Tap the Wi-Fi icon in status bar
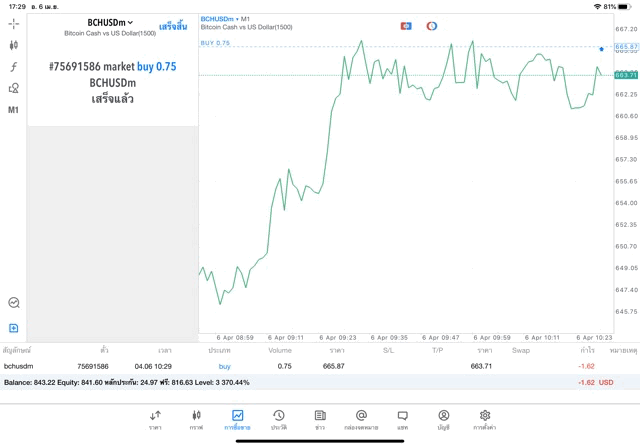This screenshot has width=640, height=447. (597, 7)
